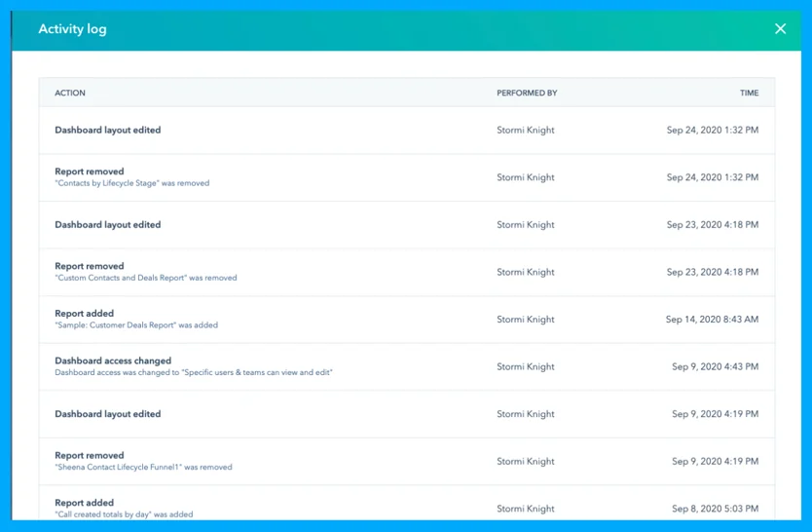Click the Sep 9, 2020 4:43 PM timestamp
The image size is (812, 532).
tap(716, 366)
